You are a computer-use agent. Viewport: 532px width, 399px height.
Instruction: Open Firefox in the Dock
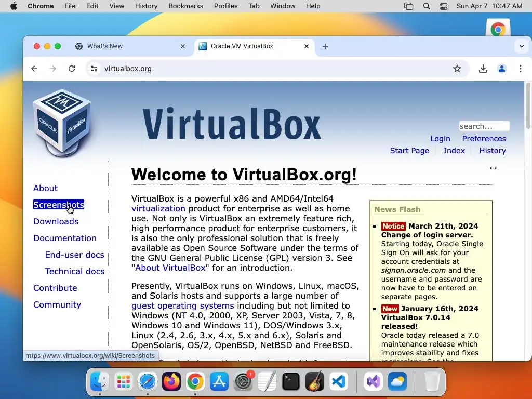coord(171,381)
